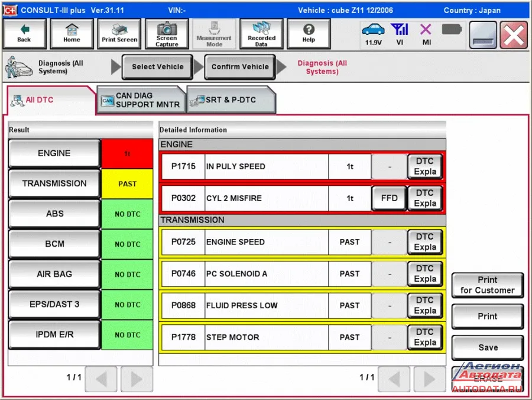
Task: Select the CYL 2 MISFIRE description
Action: click(267, 198)
